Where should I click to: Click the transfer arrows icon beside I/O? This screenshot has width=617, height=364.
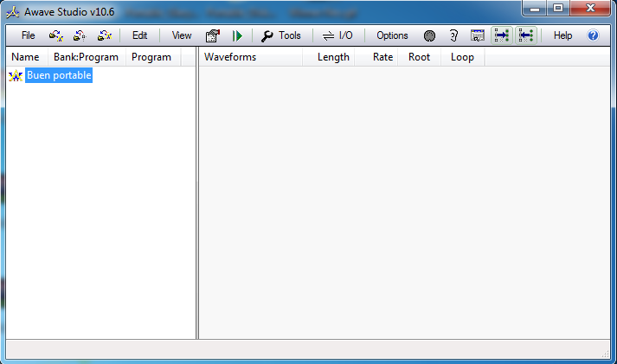(x=328, y=36)
